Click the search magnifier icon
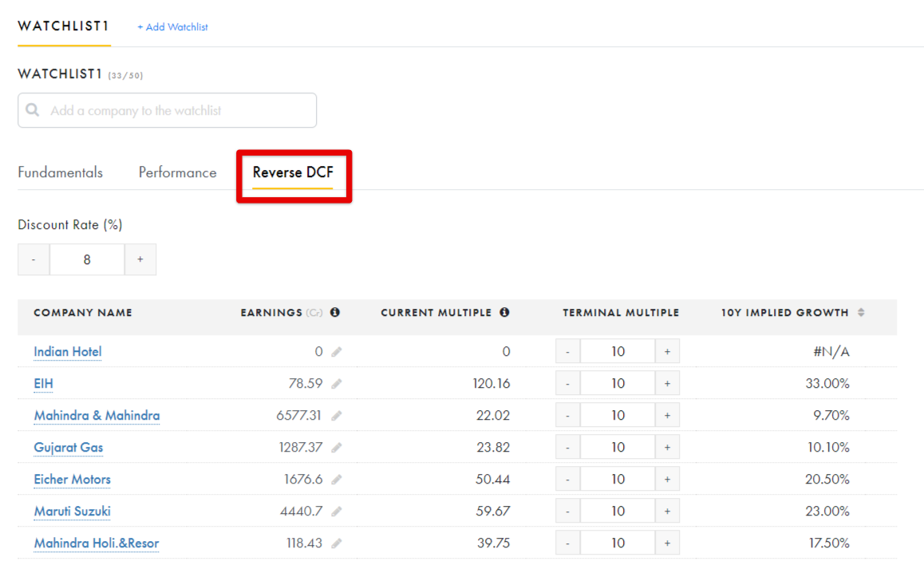Screen dimensions: 924x561 pyautogui.click(x=33, y=110)
